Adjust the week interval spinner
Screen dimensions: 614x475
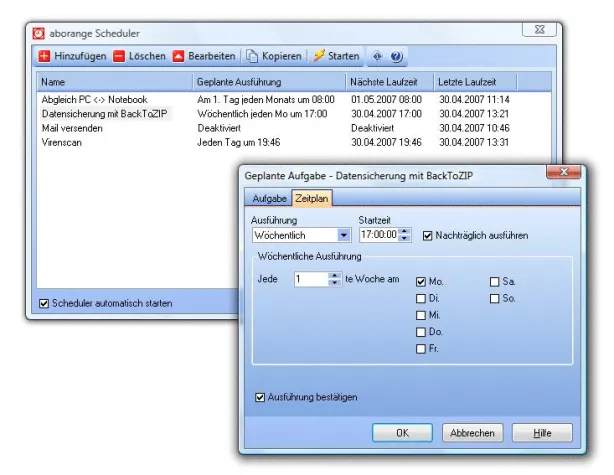[x=334, y=281]
